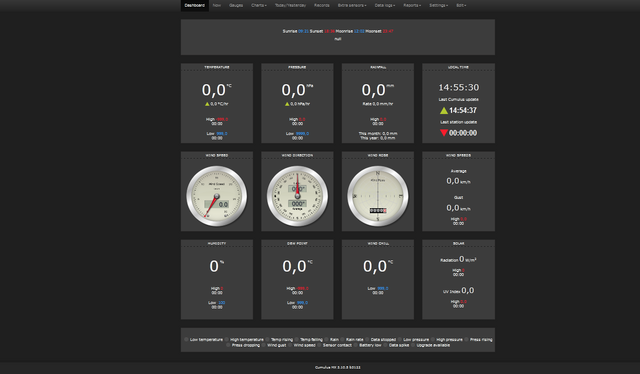Click the pressure trend up-arrow icon
Image resolution: width=640 pixels, height=374 pixels.
287,104
